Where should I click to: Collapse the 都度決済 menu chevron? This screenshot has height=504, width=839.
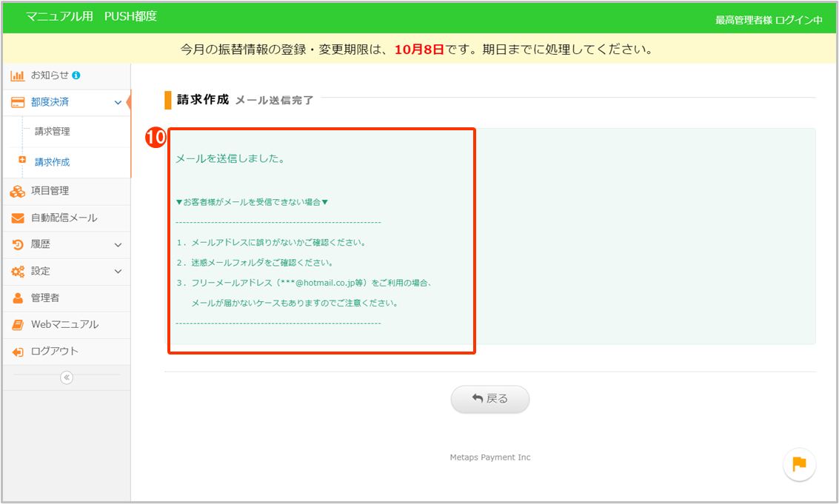(118, 103)
